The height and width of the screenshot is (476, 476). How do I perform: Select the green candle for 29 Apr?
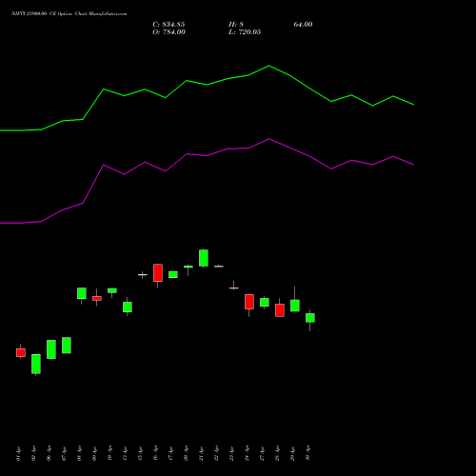295,306
